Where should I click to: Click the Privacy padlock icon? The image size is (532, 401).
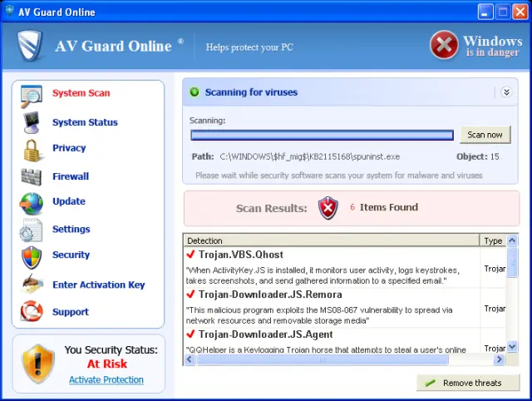(32, 150)
